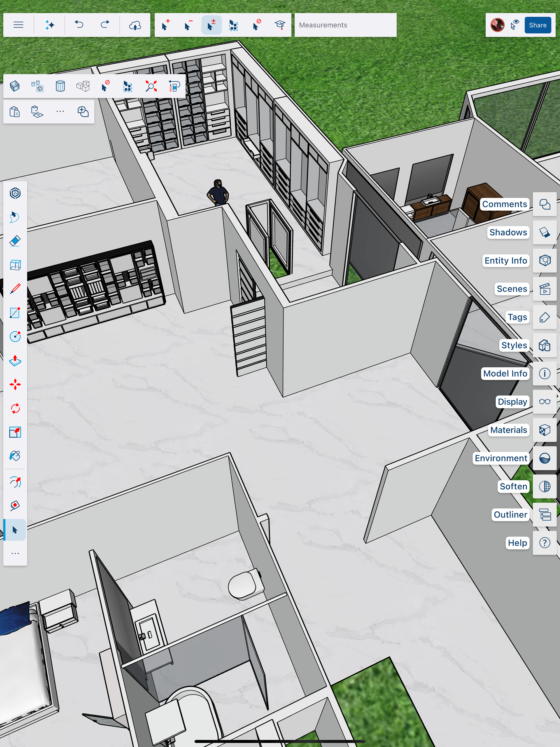The height and width of the screenshot is (747, 560).
Task: Click the Share button
Action: point(537,25)
